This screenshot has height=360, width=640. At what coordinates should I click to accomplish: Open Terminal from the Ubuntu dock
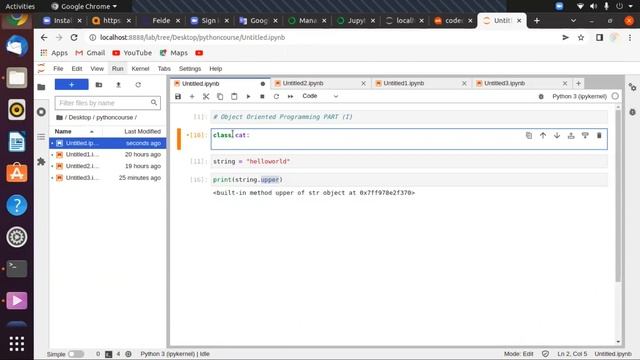pos(17,269)
